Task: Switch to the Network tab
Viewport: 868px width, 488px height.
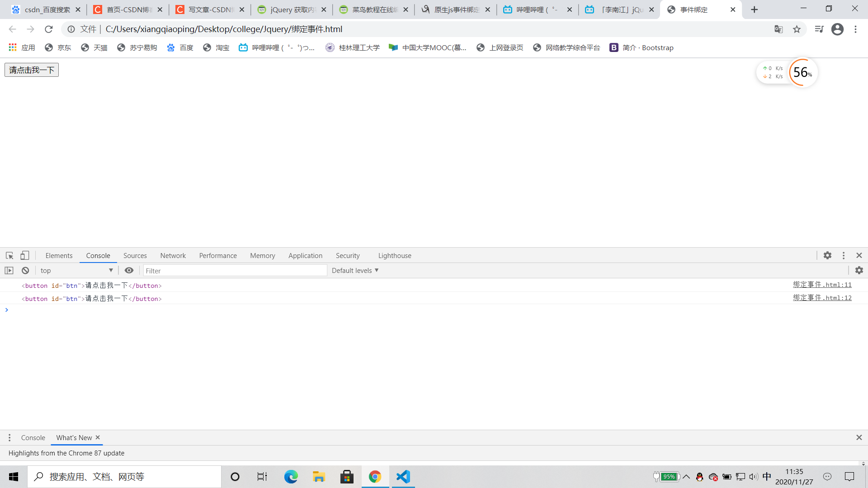Action: pos(173,255)
